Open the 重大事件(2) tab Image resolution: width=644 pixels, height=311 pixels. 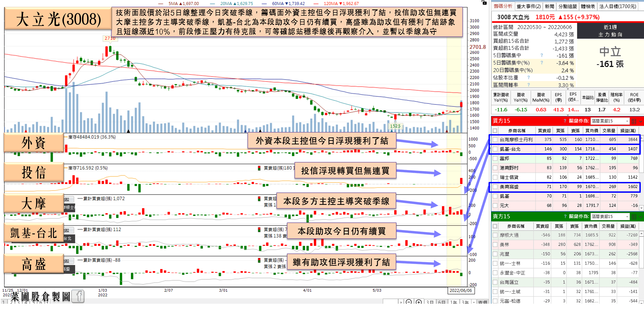coord(528,6)
